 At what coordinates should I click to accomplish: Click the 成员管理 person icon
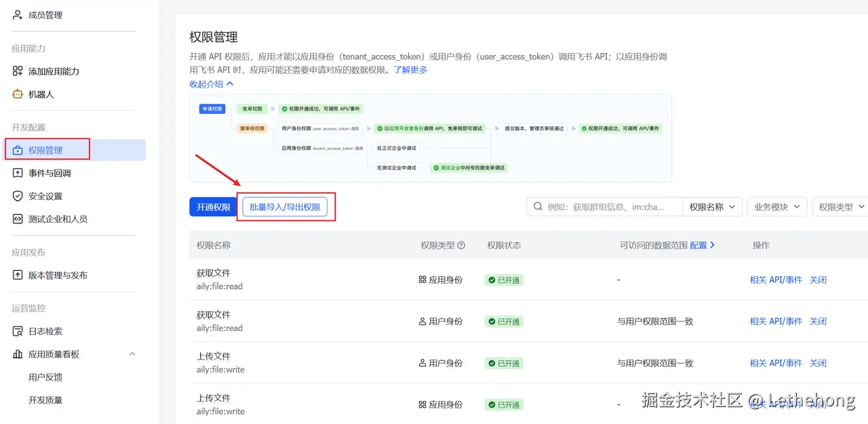(18, 15)
